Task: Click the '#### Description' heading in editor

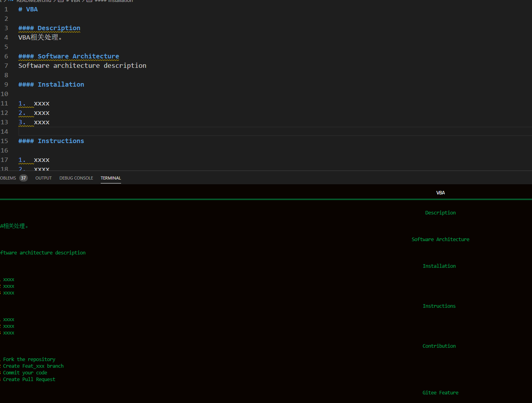Action: point(49,28)
